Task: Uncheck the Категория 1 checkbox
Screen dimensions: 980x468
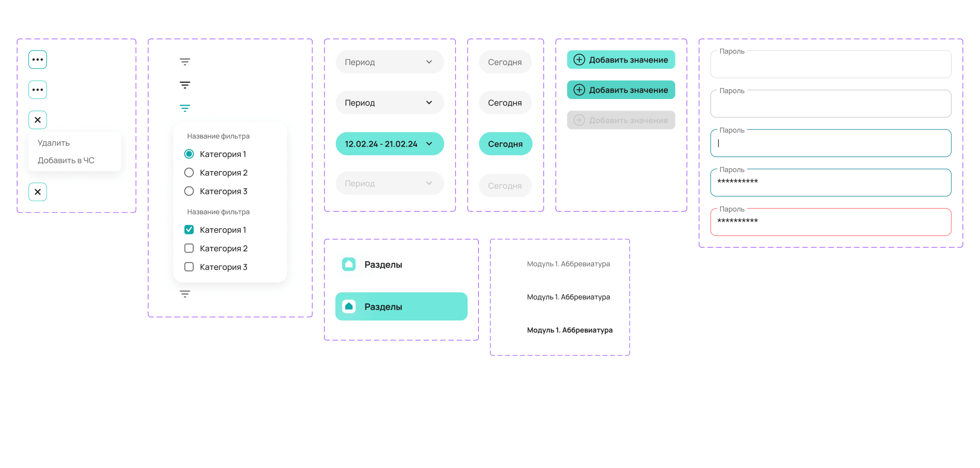Action: (189, 230)
